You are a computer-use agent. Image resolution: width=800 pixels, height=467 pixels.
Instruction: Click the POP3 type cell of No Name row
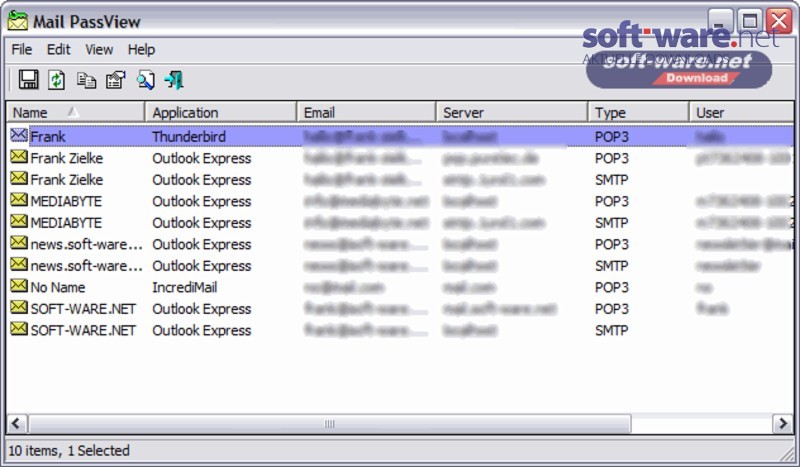click(612, 287)
